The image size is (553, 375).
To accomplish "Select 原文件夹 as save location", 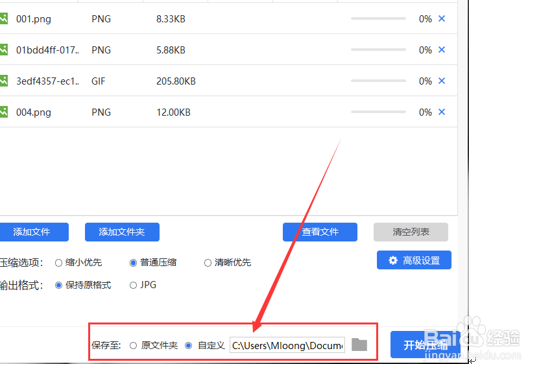I will [x=133, y=345].
